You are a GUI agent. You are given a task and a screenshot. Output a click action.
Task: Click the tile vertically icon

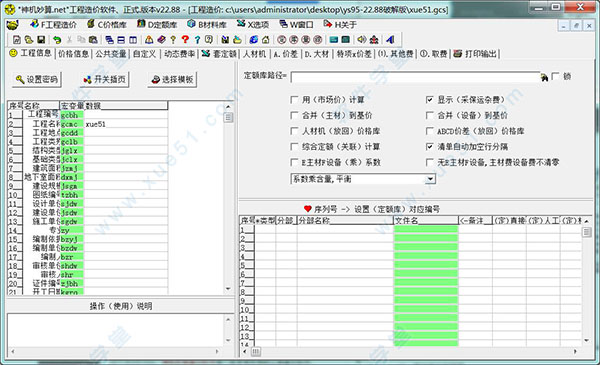pos(133,39)
